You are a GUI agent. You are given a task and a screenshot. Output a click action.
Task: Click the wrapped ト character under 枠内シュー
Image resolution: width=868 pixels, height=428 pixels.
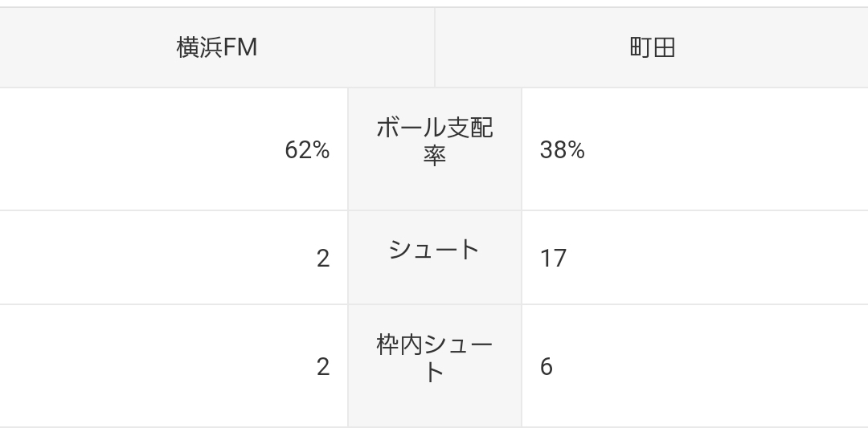click(435, 373)
